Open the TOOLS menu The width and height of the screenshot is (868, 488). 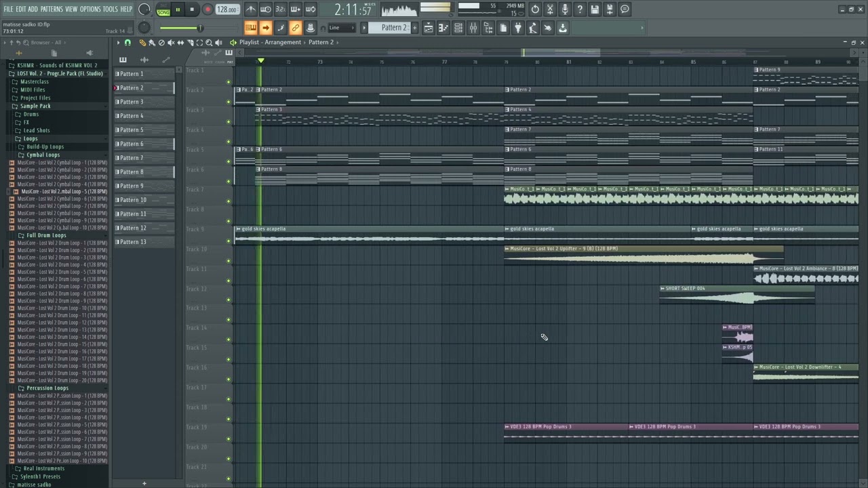[110, 9]
